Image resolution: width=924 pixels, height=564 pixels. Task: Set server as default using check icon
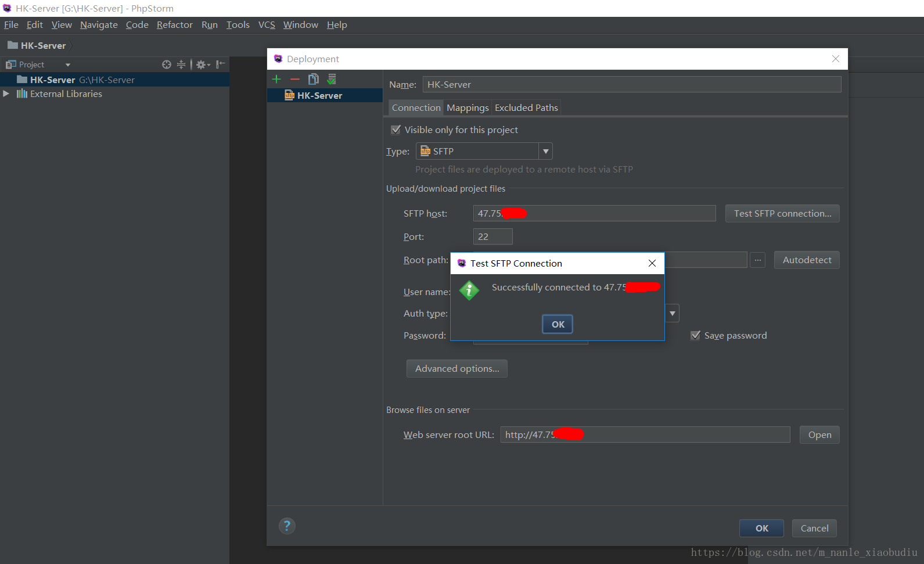pyautogui.click(x=332, y=79)
